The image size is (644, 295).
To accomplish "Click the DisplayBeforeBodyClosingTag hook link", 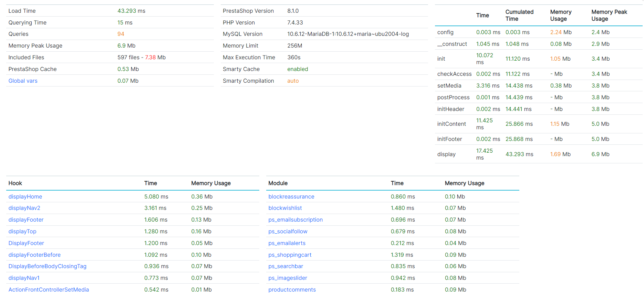I will [47, 266].
